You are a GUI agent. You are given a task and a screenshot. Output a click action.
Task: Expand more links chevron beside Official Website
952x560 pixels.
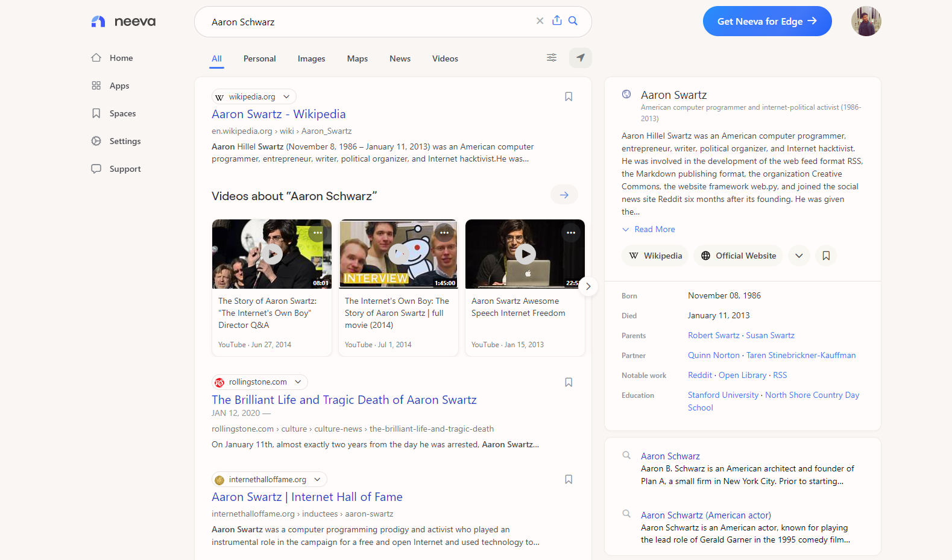(799, 256)
